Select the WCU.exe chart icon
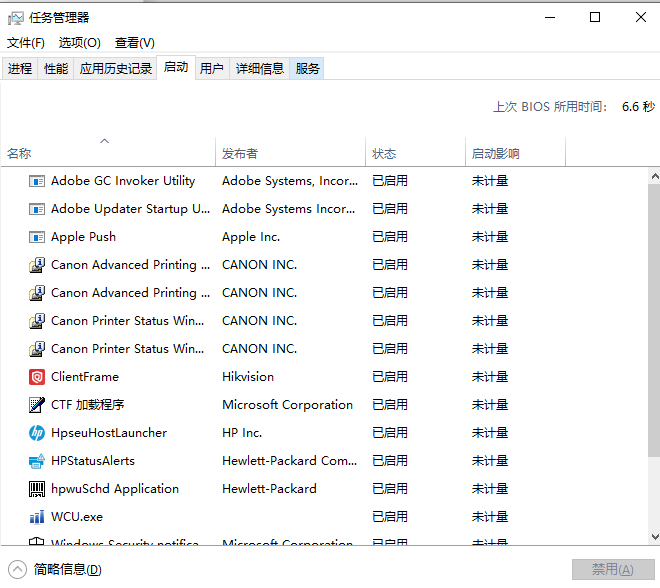Viewport: 660px width, 588px height. click(37, 517)
